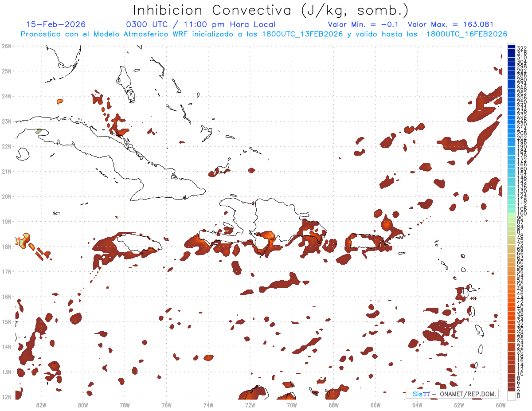
Task: Click the '64W' longitude label
Action: [x=417, y=405]
